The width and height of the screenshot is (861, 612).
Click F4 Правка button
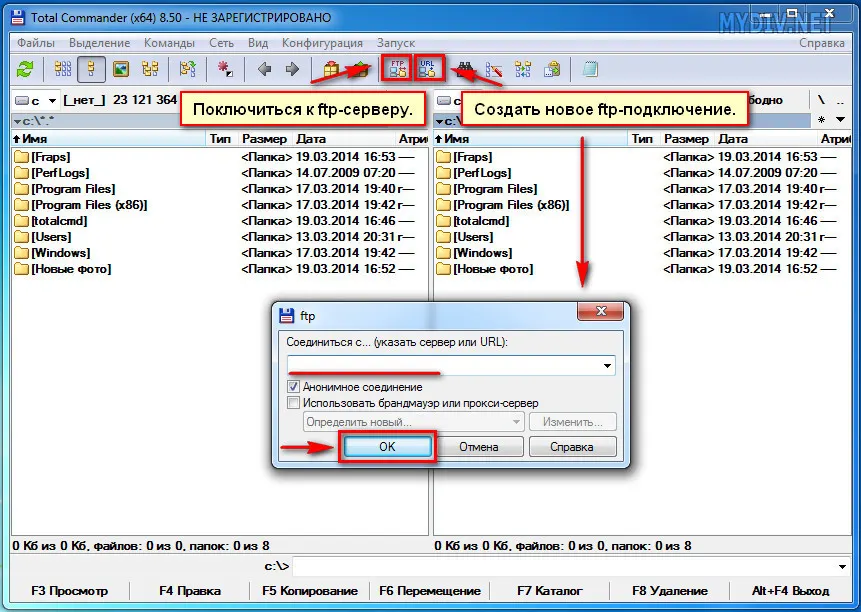(190, 591)
